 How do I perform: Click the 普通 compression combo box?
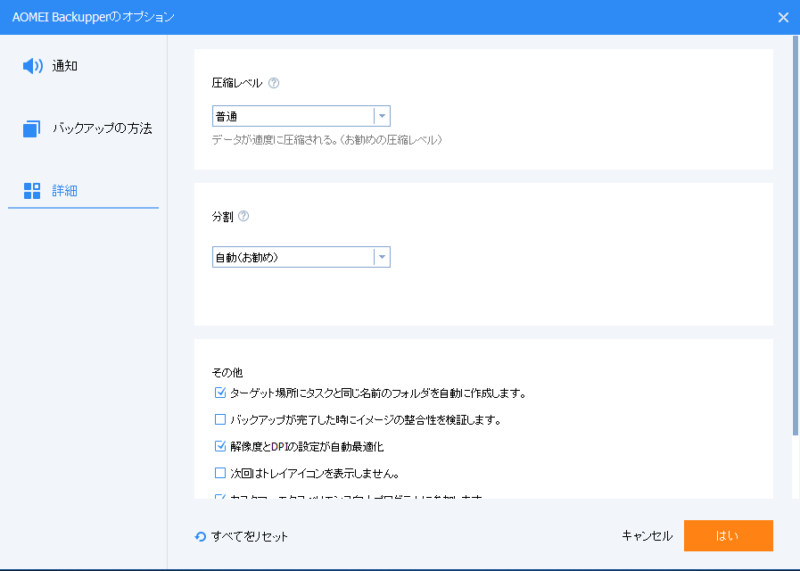(292, 116)
